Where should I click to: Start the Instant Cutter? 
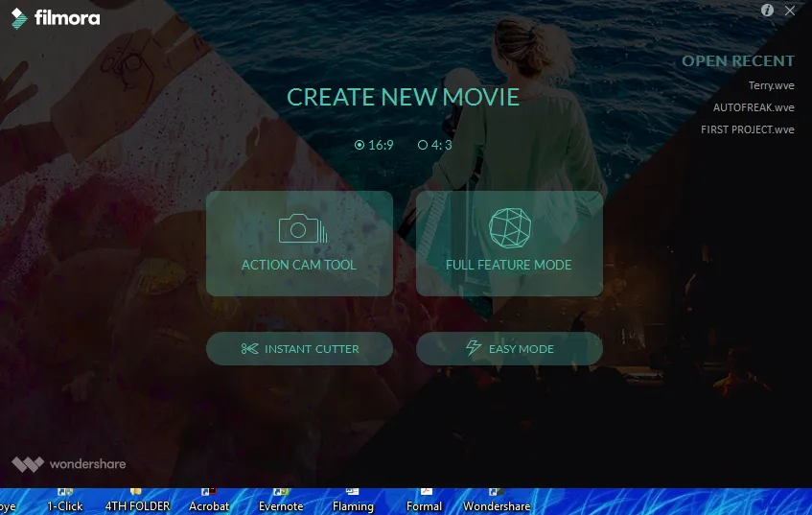click(x=299, y=349)
